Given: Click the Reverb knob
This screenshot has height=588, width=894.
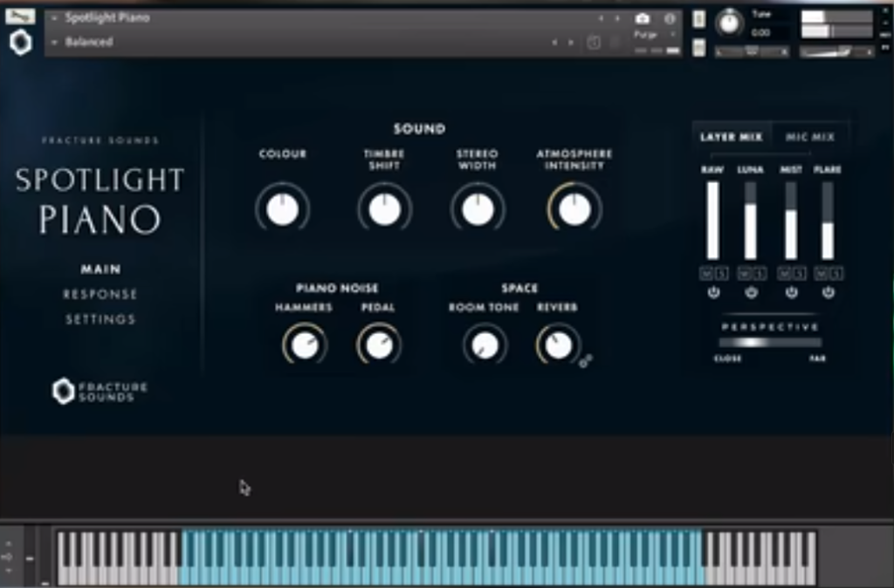Looking at the screenshot, I should (x=558, y=345).
